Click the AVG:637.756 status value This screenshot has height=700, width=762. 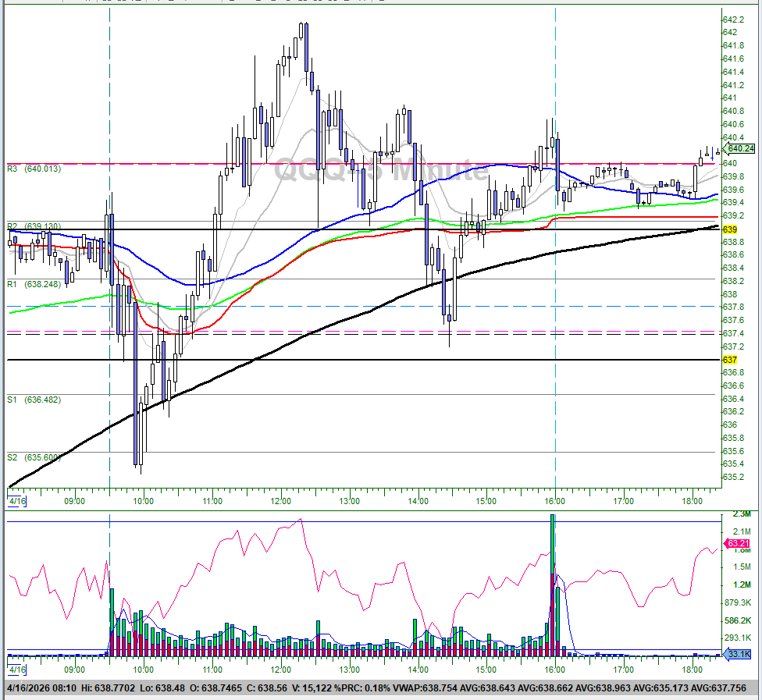pos(719,688)
